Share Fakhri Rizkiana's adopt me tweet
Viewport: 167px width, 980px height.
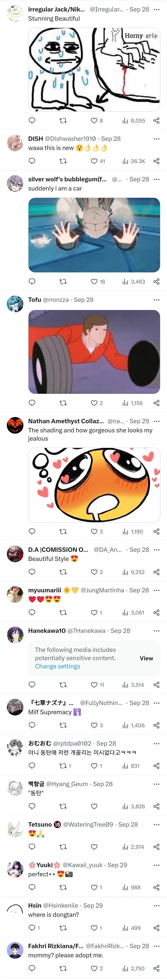(156, 968)
